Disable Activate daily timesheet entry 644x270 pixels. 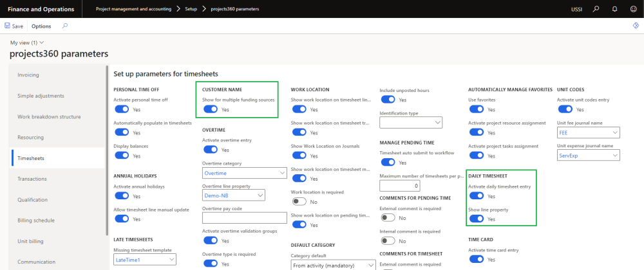pyautogui.click(x=477, y=196)
